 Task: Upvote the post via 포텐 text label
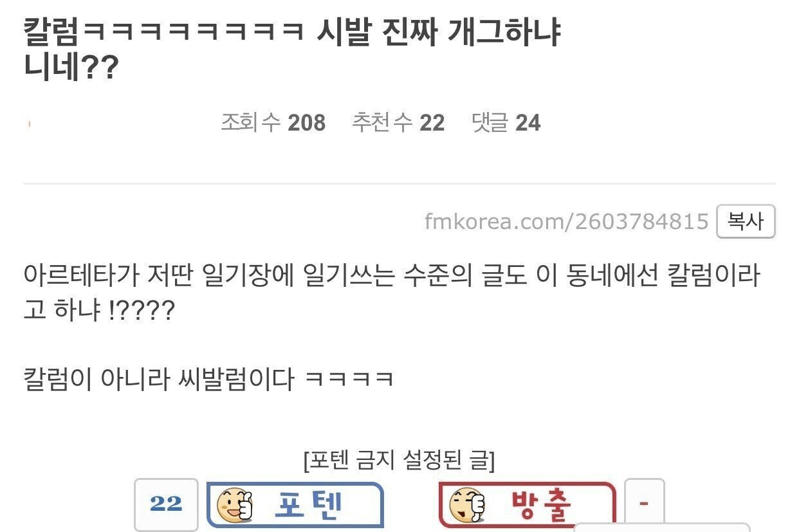coord(308,505)
